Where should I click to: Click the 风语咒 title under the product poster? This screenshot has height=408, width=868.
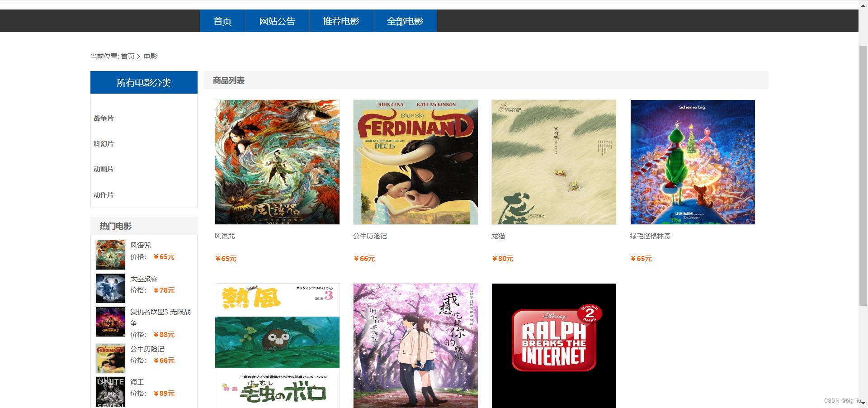pyautogui.click(x=225, y=236)
